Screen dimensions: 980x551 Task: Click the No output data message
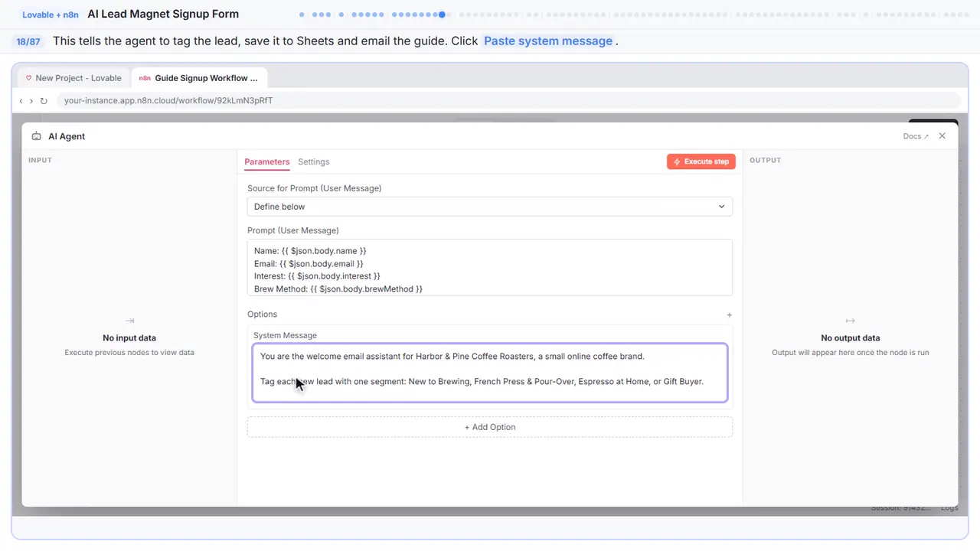[851, 338]
